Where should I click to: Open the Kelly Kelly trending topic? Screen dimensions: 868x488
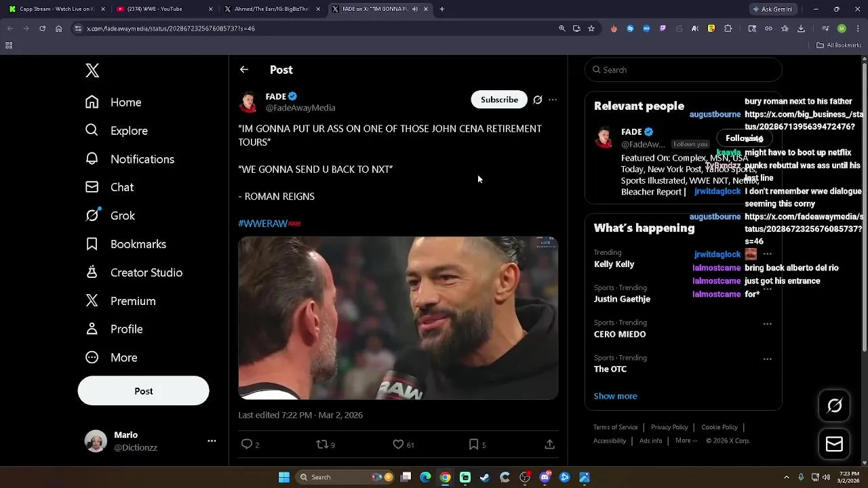pos(614,264)
